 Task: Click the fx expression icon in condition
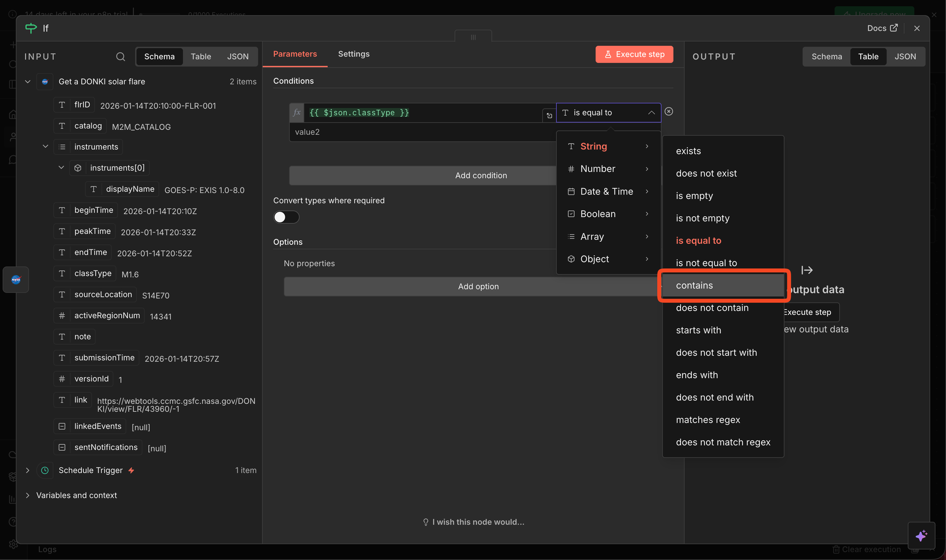coord(297,113)
